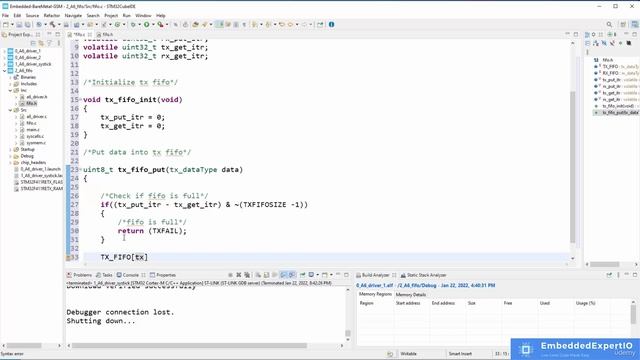This screenshot has height=360, width=640.
Task: Open the Source menu
Action: (32, 16)
